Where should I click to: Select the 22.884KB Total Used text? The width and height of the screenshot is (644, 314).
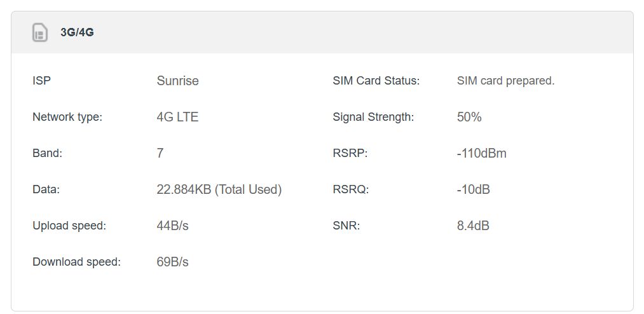[x=219, y=189]
